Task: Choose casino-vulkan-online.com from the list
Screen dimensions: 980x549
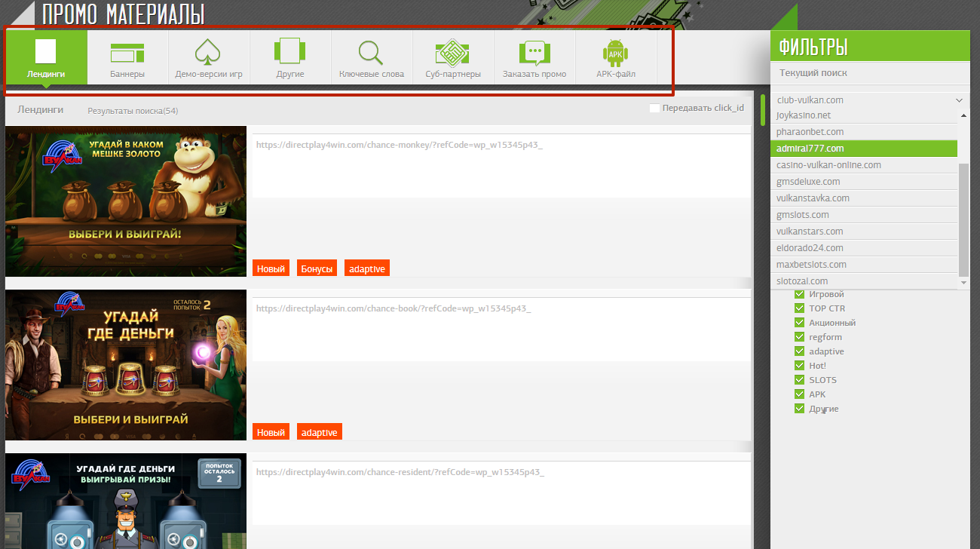Action: (864, 165)
